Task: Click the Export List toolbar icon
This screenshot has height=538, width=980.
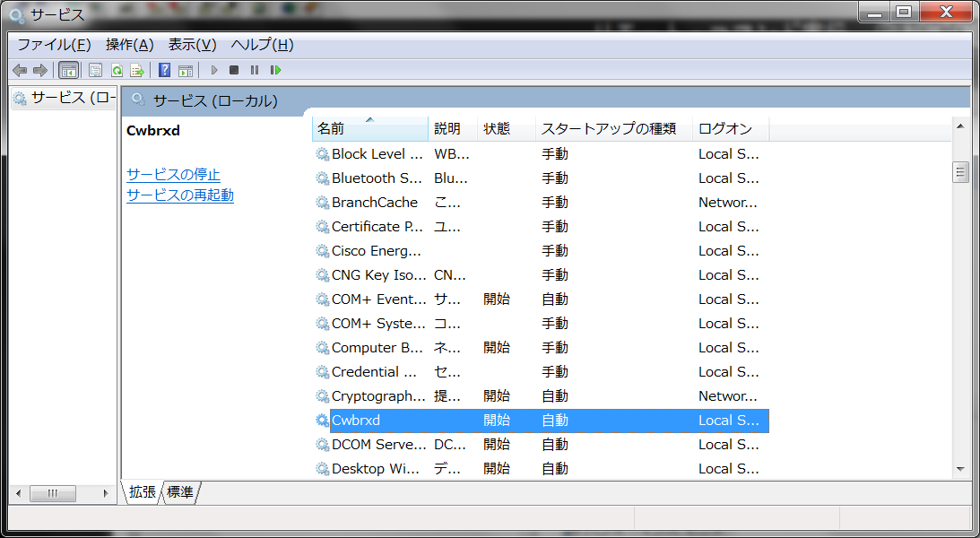Action: pos(137,70)
